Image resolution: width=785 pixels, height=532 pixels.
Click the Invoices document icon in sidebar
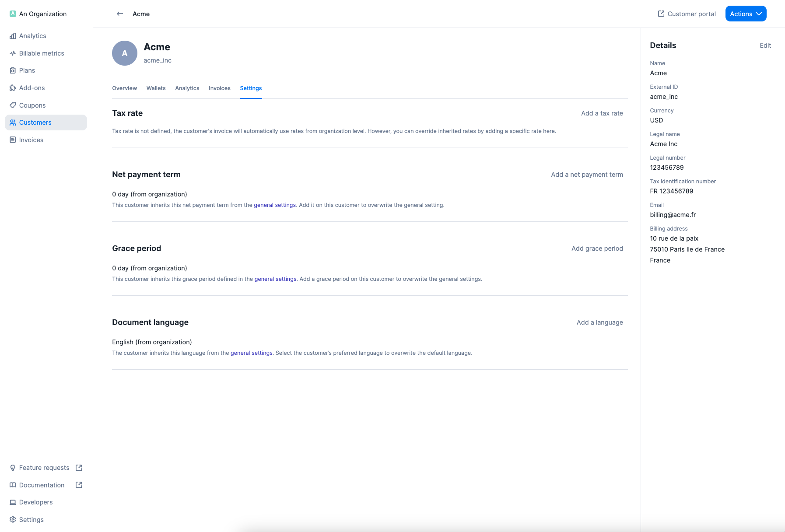point(13,140)
